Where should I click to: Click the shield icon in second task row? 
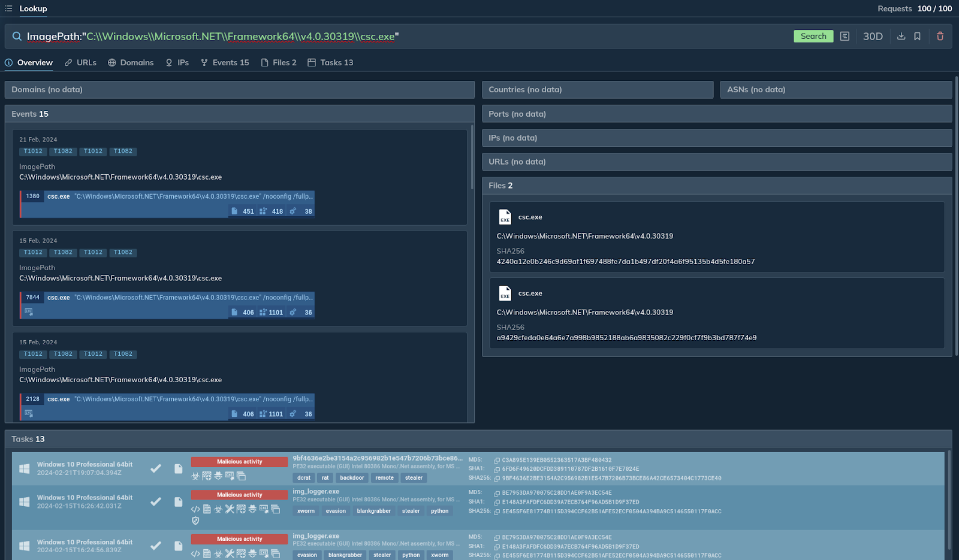click(195, 521)
